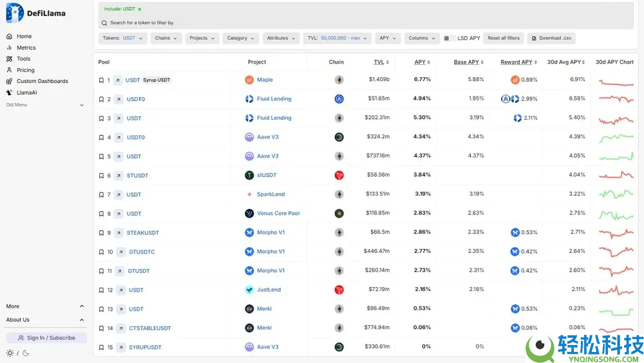644x363 pixels.
Task: Bookmark pool row 3 USDT Fluid Lending
Action: click(101, 118)
